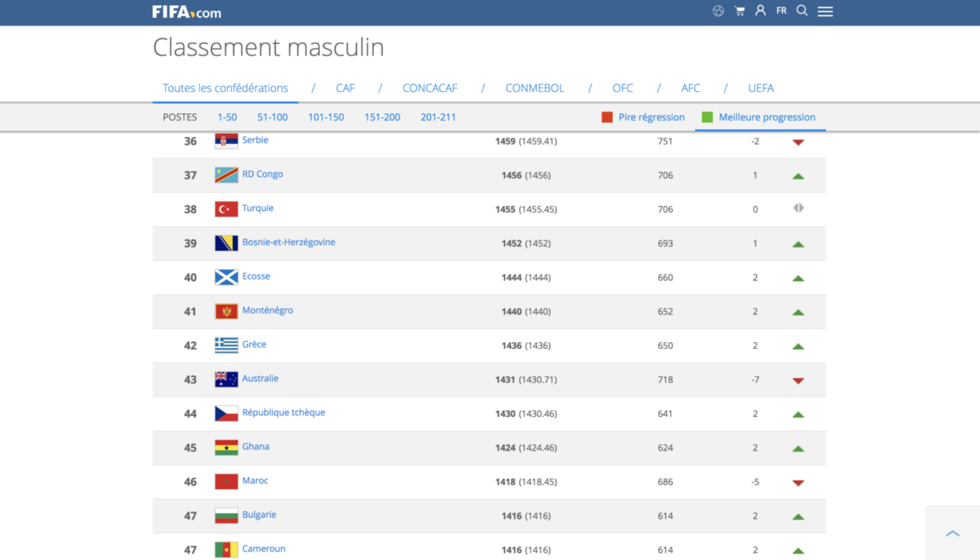The width and height of the screenshot is (980, 560).
Task: Click the search magnifier icon
Action: 802,11
